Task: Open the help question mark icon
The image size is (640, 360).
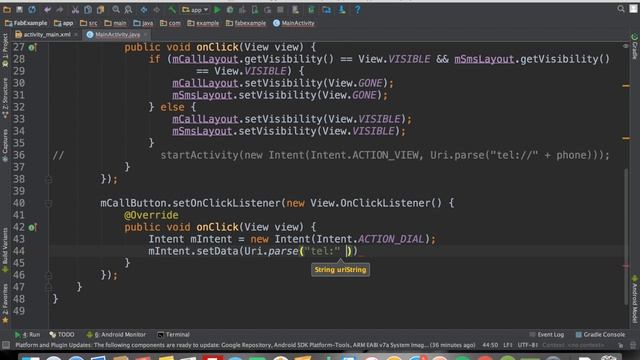Action: tap(357, 9)
